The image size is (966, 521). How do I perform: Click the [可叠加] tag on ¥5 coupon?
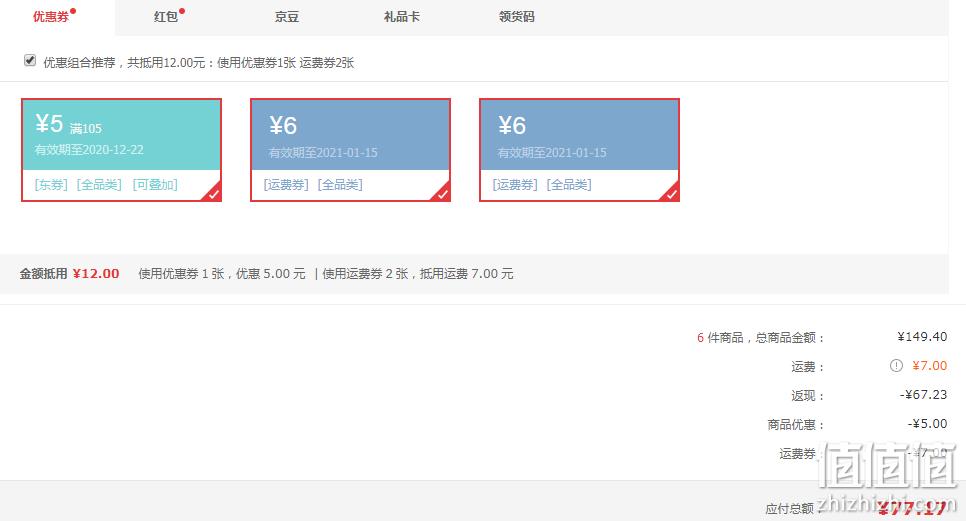pyautogui.click(x=155, y=185)
